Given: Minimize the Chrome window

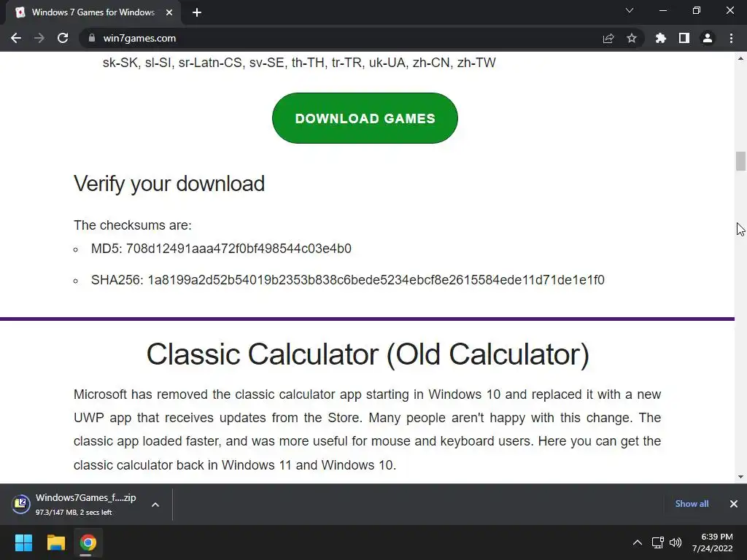Looking at the screenshot, I should pyautogui.click(x=662, y=10).
